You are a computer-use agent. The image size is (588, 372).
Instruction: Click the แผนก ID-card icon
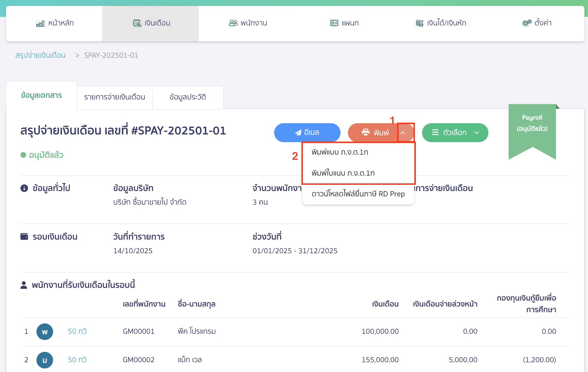pos(334,23)
